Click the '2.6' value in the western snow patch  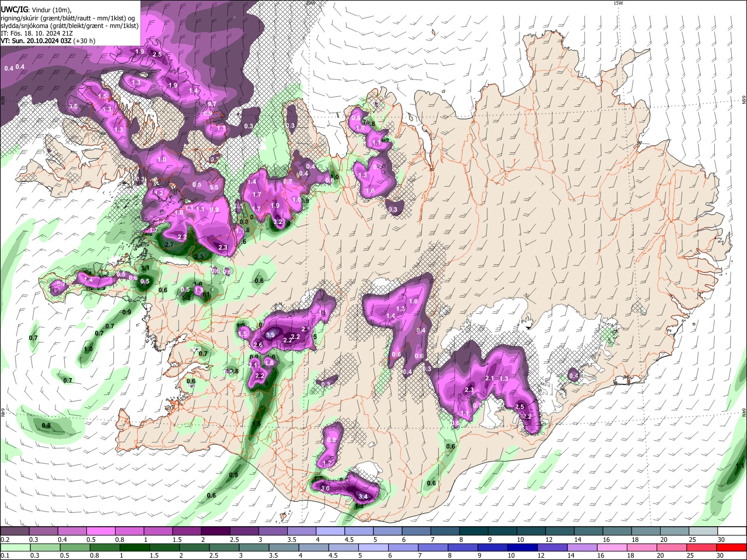(x=258, y=345)
